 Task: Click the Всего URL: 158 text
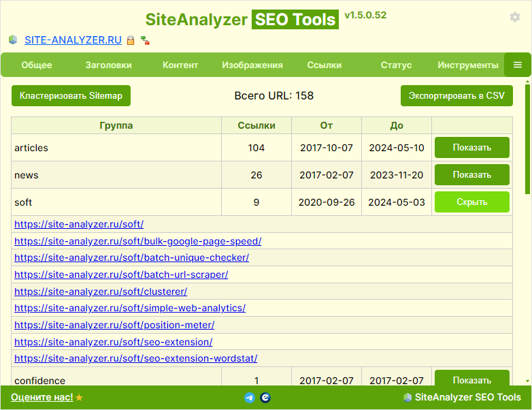pyautogui.click(x=273, y=96)
